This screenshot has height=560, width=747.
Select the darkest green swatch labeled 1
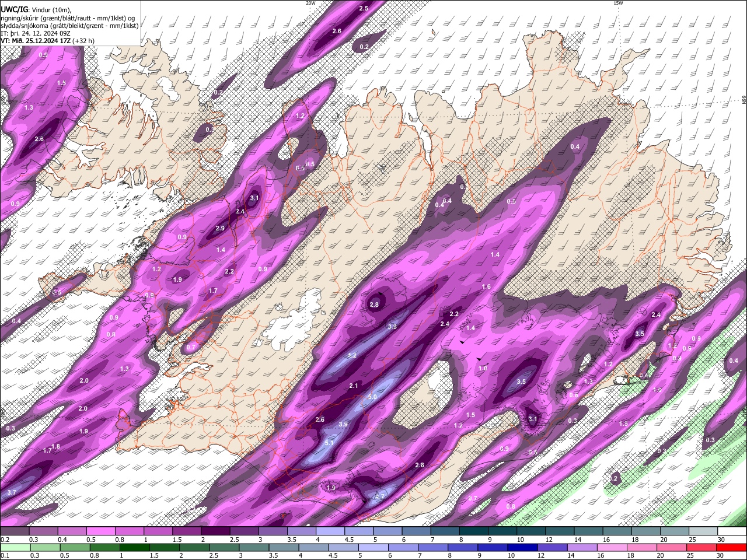tap(134, 547)
